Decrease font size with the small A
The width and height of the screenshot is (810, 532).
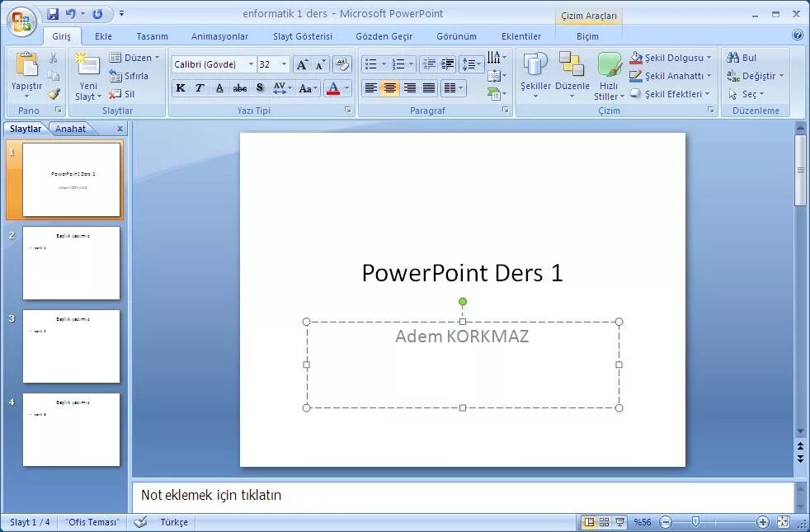(x=320, y=64)
